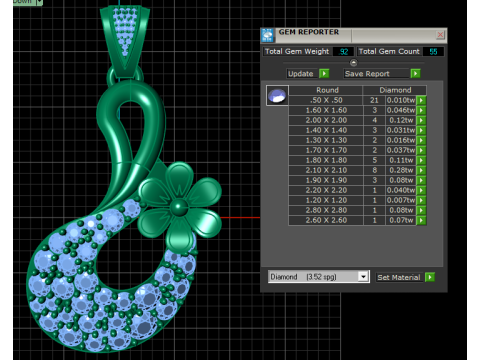The height and width of the screenshot is (360, 480).
Task: Select the 1.90 X 1.90 size cell
Action: (326, 180)
